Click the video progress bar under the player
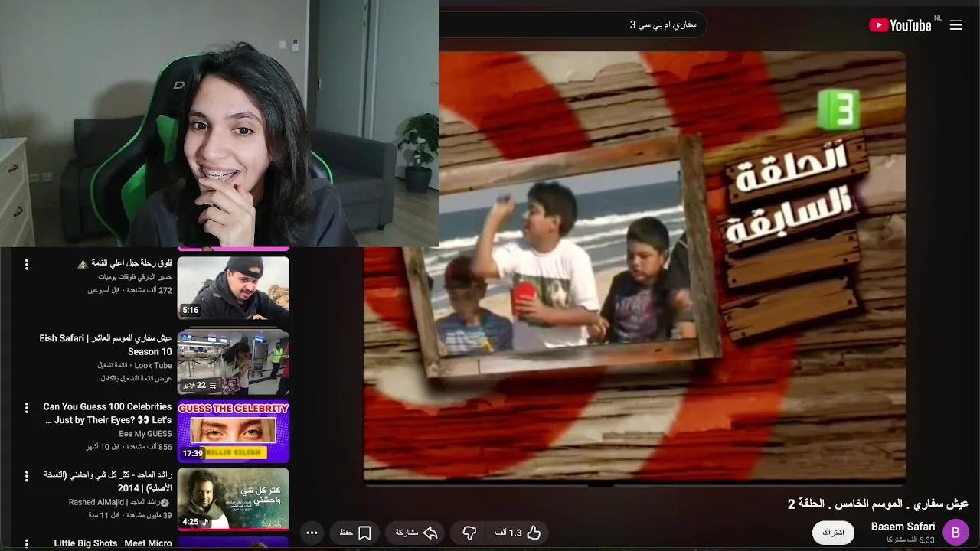 (635, 484)
